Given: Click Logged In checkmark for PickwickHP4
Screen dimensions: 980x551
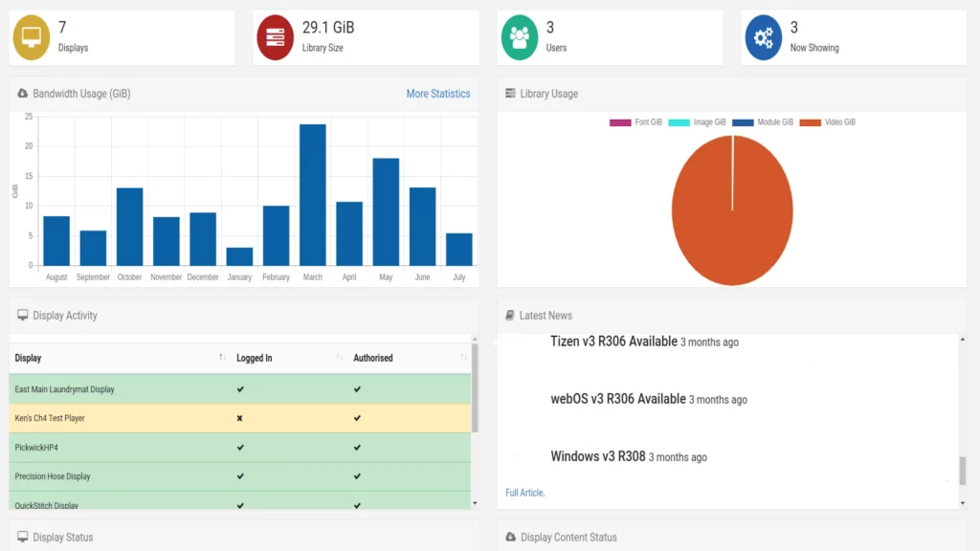Looking at the screenshot, I should pos(240,448).
